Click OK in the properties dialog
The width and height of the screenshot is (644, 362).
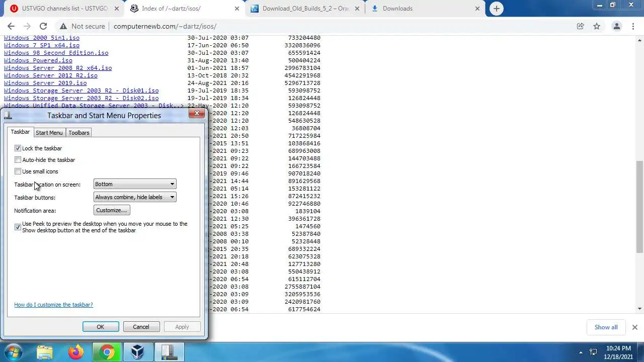click(x=101, y=327)
